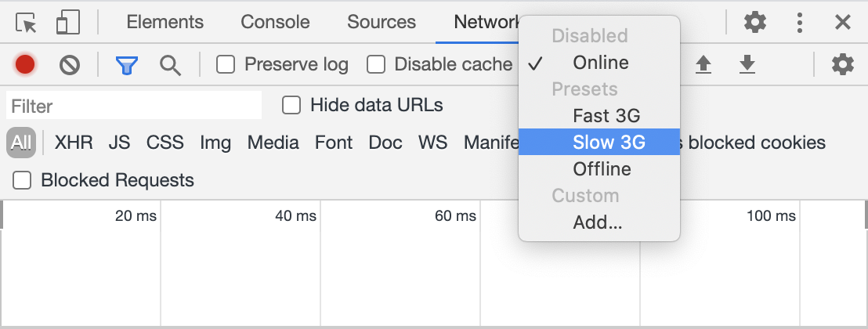Open the Sources tab
The image size is (868, 329).
(x=382, y=22)
